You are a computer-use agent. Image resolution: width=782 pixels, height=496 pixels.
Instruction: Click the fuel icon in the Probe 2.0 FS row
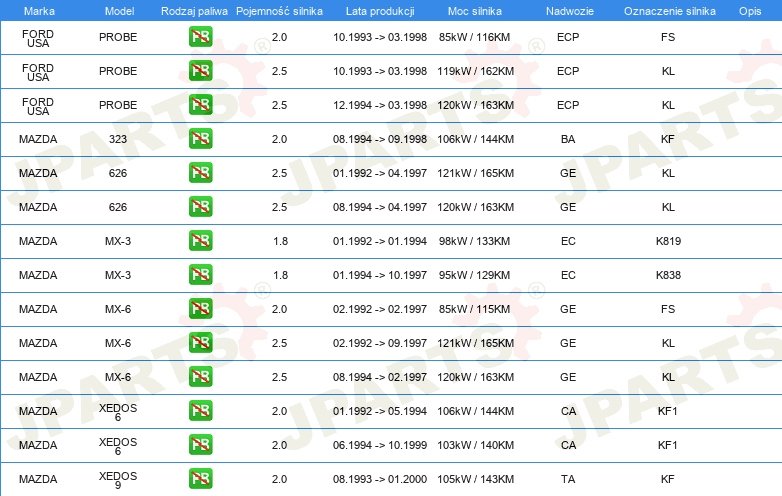pos(200,37)
